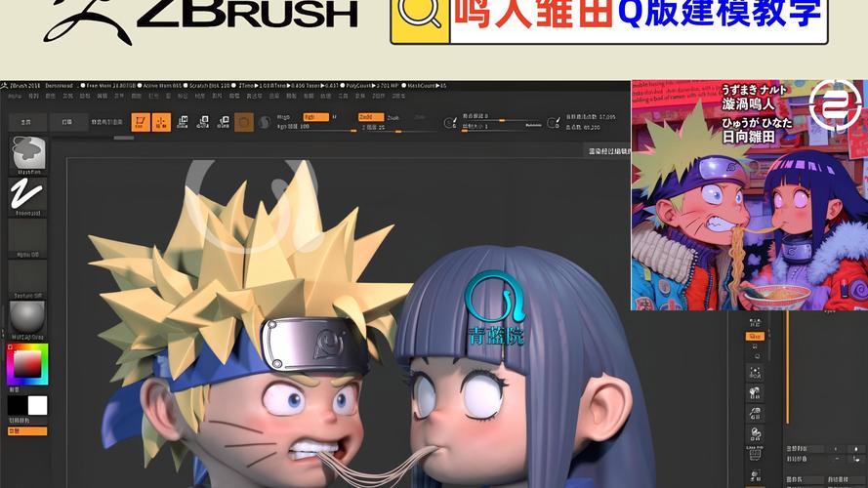Click the Frame icon in right shelf
Viewport: 868px width, 488px height.
point(755,373)
